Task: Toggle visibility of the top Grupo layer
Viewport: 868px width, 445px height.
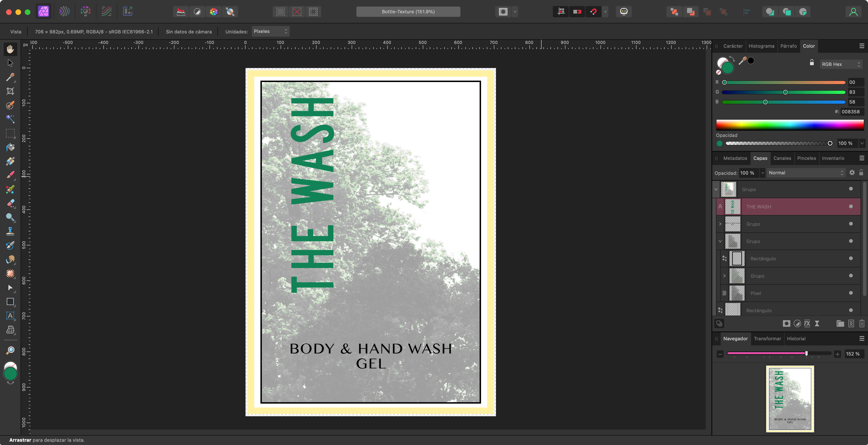Action: [850, 189]
